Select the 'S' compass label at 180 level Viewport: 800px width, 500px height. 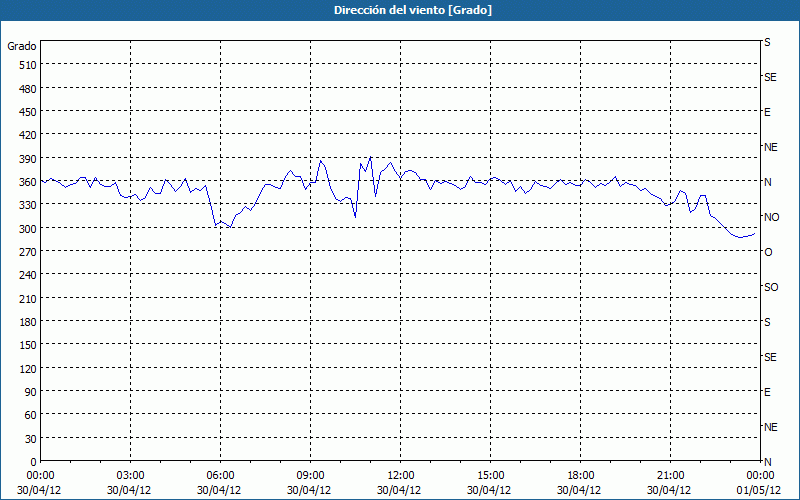pyautogui.click(x=767, y=322)
